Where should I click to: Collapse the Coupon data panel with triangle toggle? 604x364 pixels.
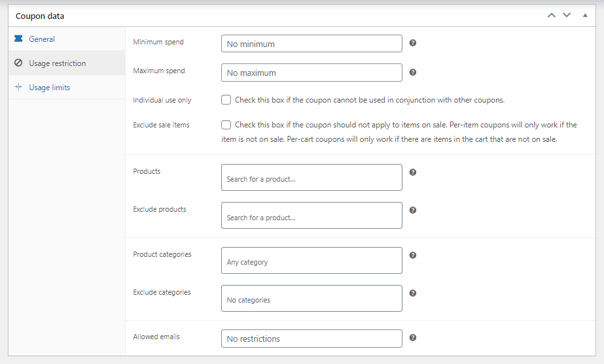click(585, 16)
